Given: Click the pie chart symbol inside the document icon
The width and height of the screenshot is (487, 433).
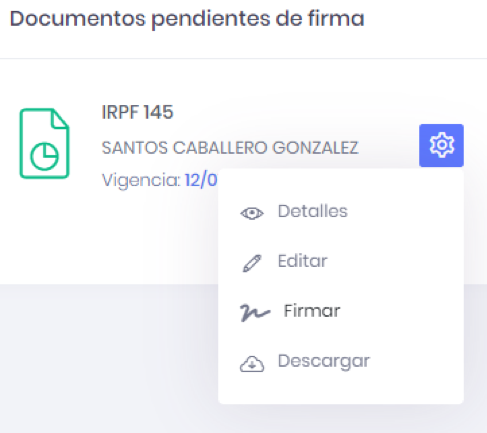Looking at the screenshot, I should click(x=45, y=156).
